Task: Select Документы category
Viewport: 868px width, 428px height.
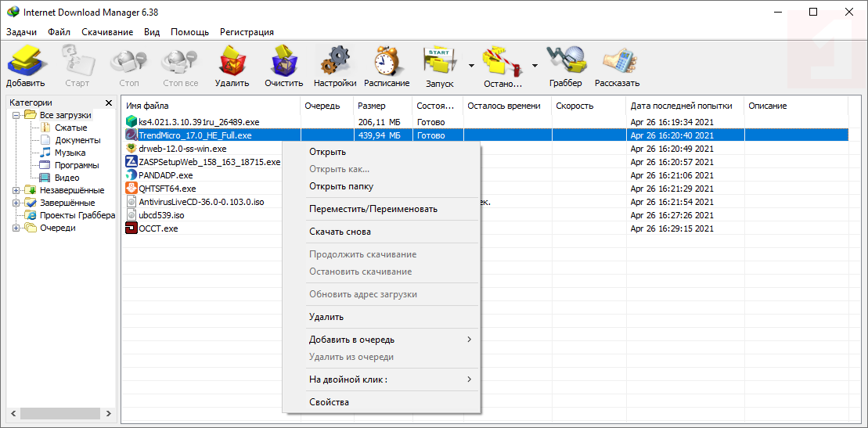Action: click(x=77, y=140)
